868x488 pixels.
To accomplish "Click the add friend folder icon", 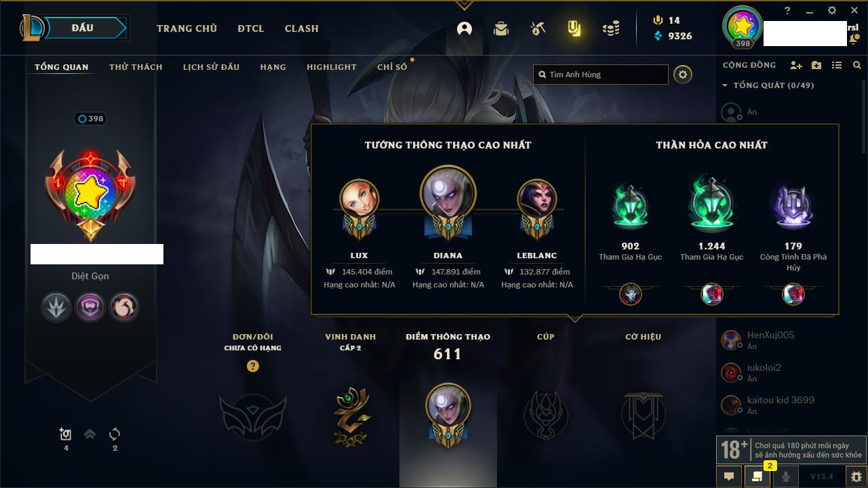I will pyautogui.click(x=816, y=65).
